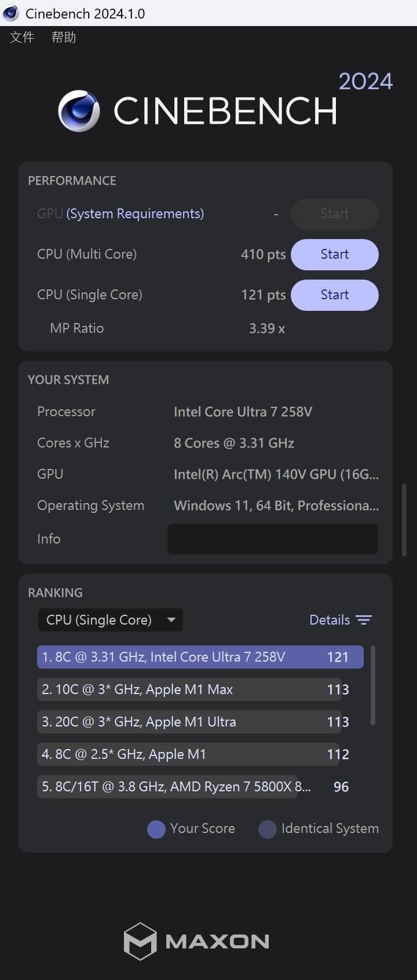Click the ranking list scrollbar
Image resolution: width=417 pixels, height=980 pixels.
[x=373, y=685]
